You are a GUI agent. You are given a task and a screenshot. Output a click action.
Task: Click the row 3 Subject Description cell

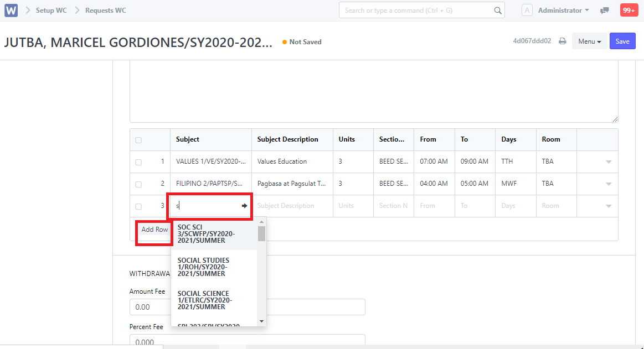tap(292, 206)
